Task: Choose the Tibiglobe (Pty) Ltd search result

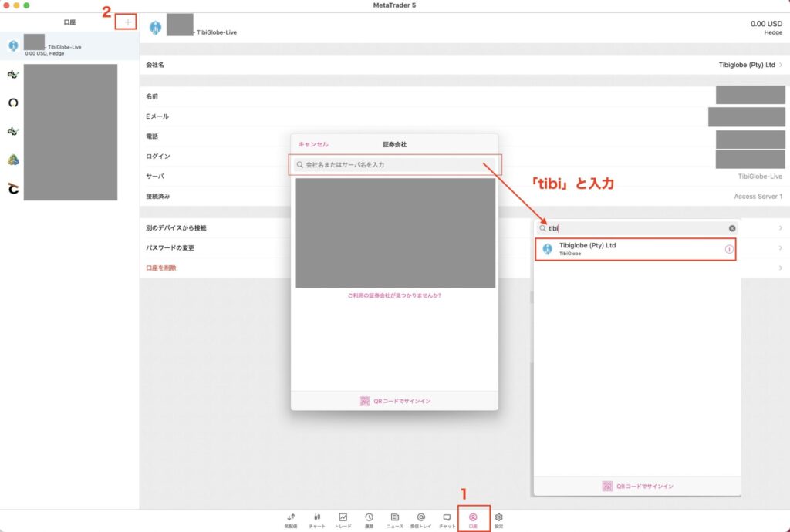Action: (636, 249)
